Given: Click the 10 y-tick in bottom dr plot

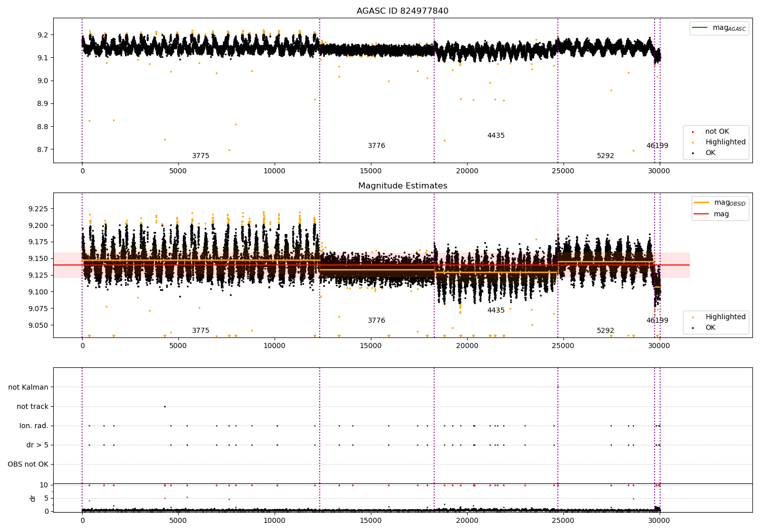Looking at the screenshot, I should (45, 485).
